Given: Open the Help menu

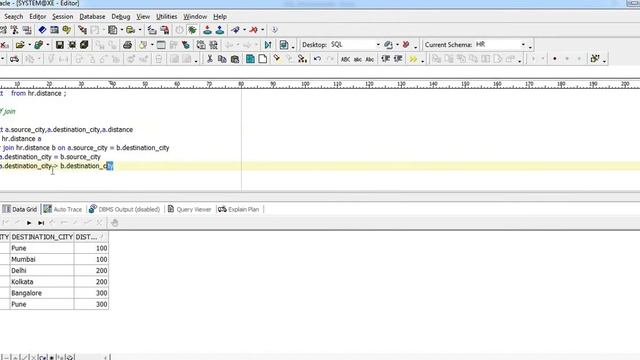Looking at the screenshot, I should click(220, 16).
